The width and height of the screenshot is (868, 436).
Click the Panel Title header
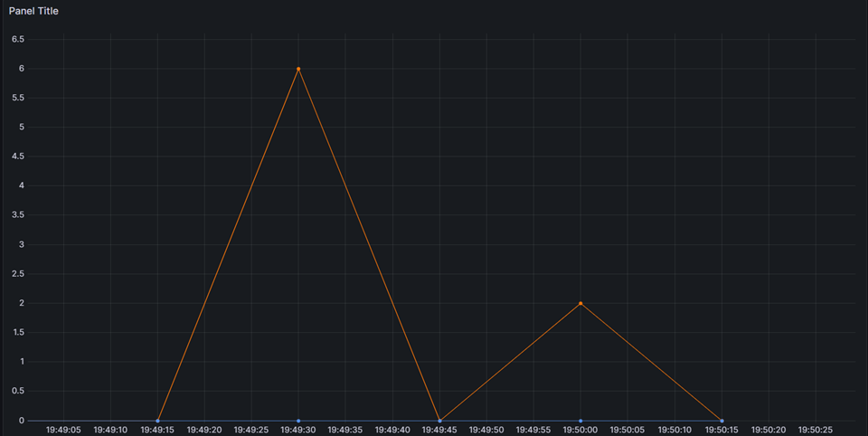[33, 11]
